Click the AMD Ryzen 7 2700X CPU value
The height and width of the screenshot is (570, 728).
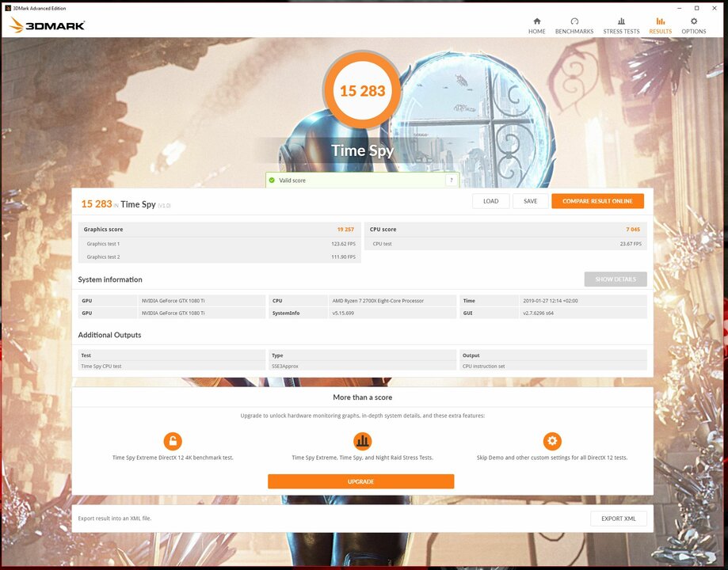[x=378, y=301]
